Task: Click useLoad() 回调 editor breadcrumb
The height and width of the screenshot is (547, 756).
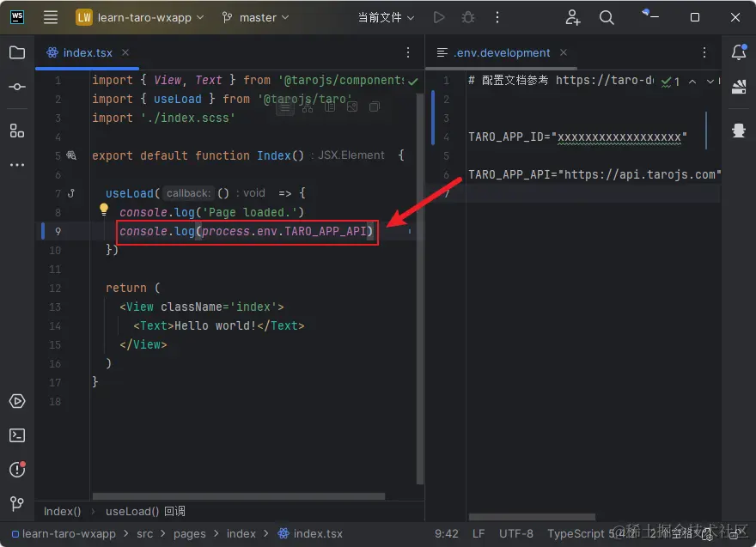Action: 145,511
